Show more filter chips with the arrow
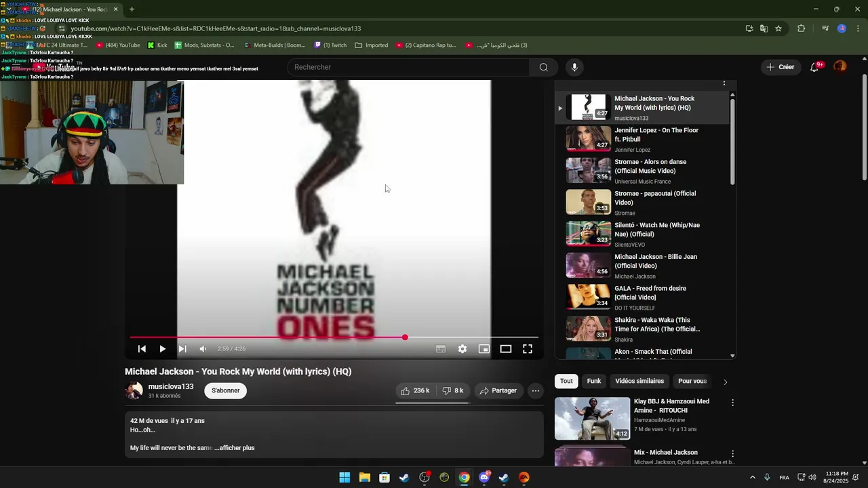This screenshot has width=868, height=488. (x=725, y=382)
